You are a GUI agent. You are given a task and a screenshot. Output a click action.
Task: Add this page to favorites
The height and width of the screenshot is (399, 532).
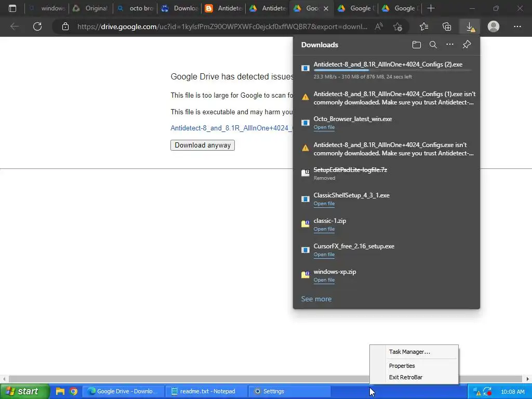pos(397,26)
